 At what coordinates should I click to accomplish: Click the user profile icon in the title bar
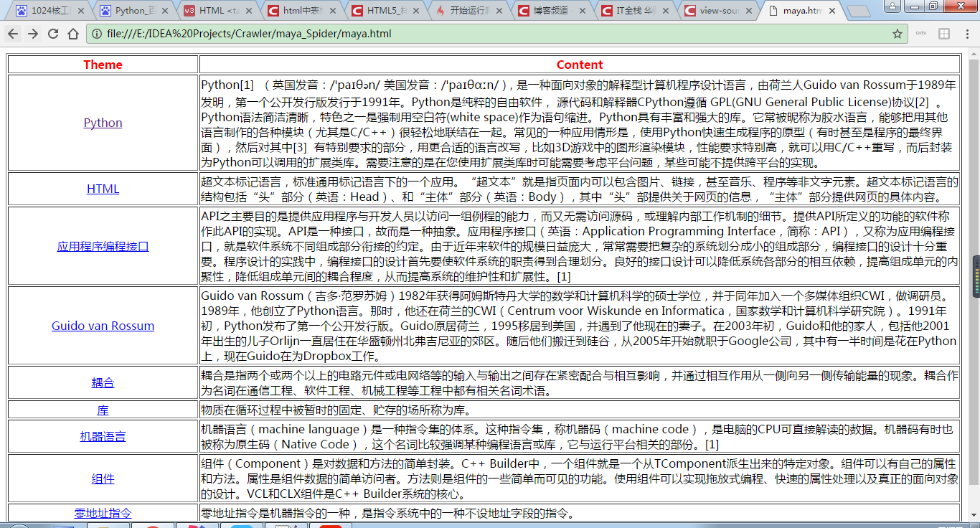coord(892,6)
